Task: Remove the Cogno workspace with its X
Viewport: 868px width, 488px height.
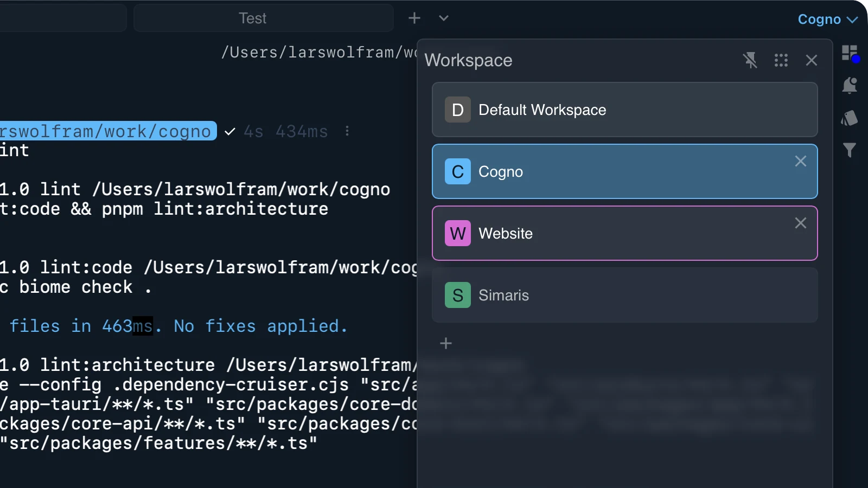Action: pos(801,161)
